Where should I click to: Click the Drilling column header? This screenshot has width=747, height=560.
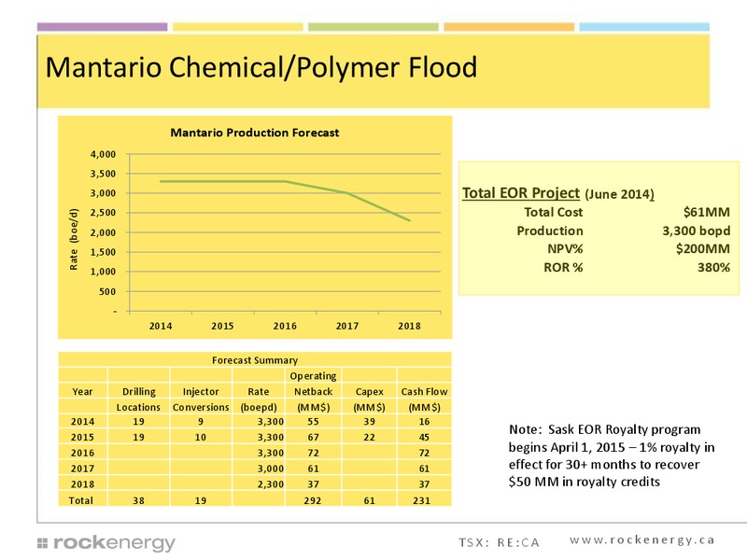(138, 392)
